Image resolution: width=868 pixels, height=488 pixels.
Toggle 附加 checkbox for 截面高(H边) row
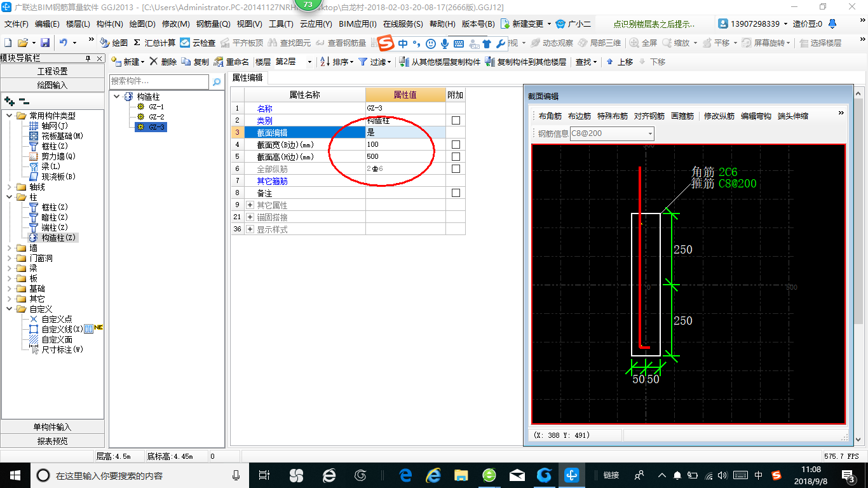(x=455, y=157)
